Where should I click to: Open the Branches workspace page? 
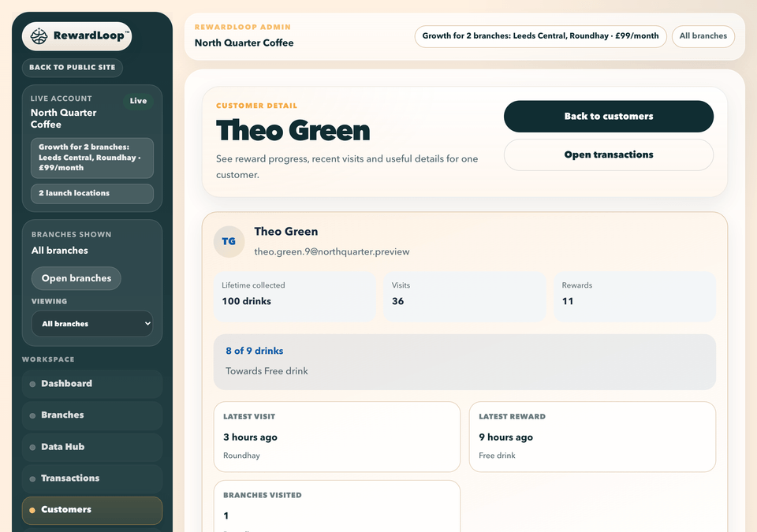point(92,415)
